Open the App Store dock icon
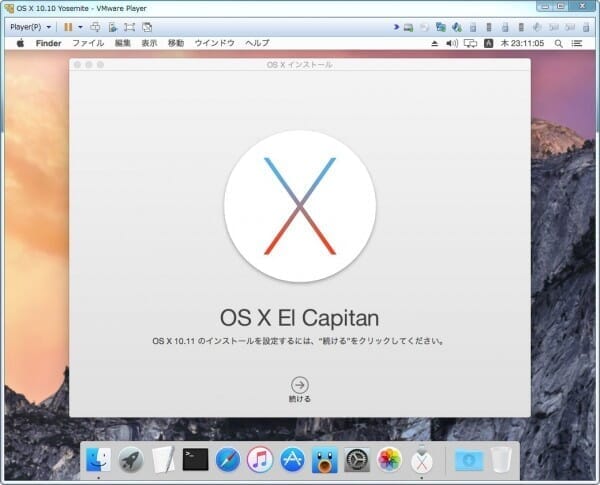600x485 pixels. point(292,459)
